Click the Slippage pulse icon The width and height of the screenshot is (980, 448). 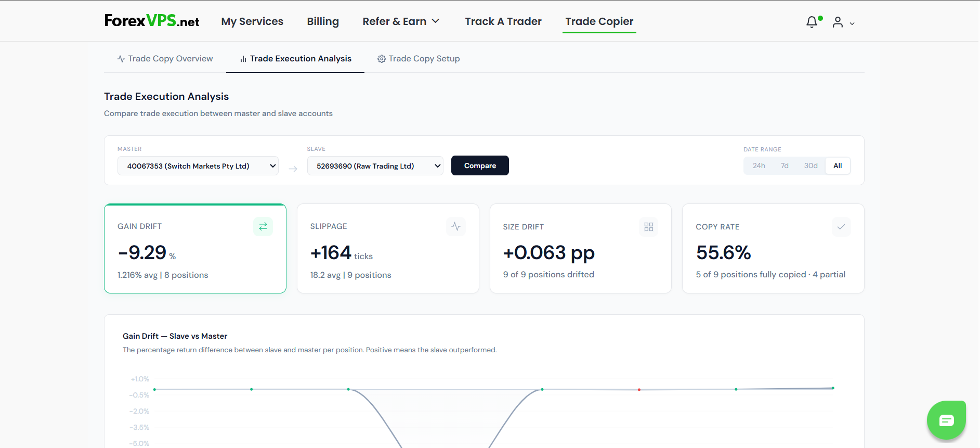click(x=456, y=226)
